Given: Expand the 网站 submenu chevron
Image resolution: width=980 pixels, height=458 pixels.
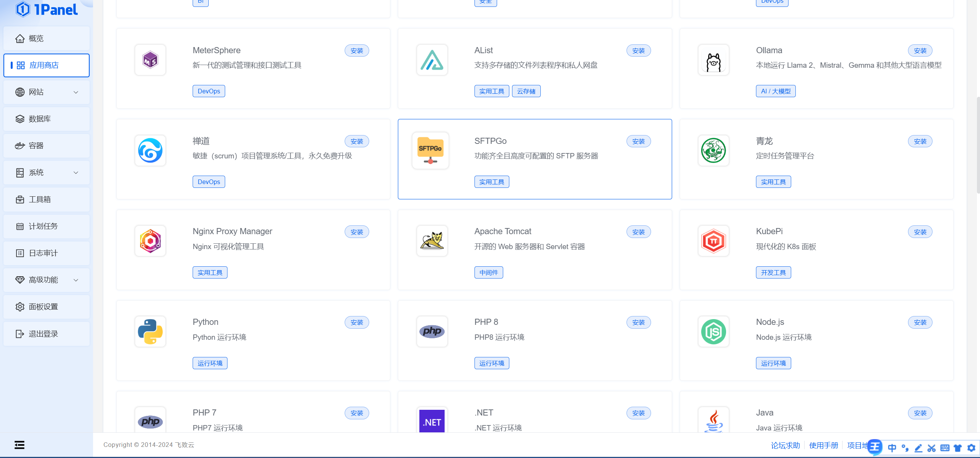Looking at the screenshot, I should tap(76, 92).
